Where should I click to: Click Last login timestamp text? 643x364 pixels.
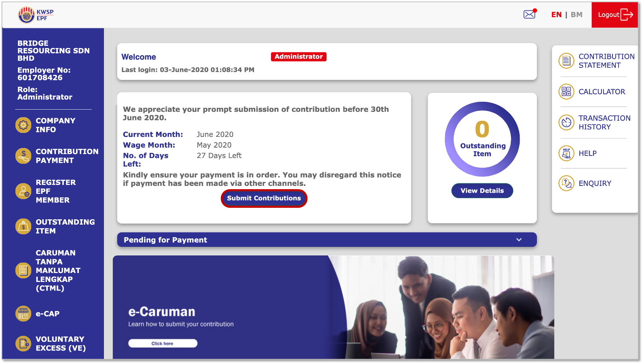pos(188,70)
